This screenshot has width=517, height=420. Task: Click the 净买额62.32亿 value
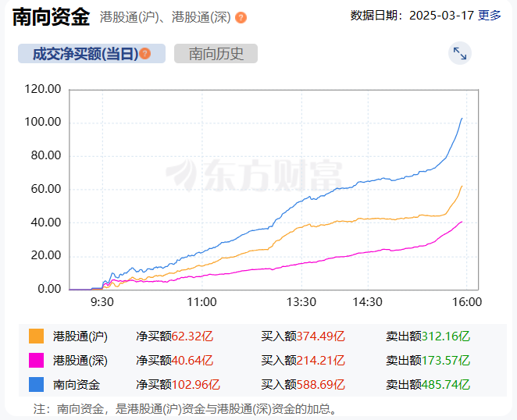pos(175,336)
